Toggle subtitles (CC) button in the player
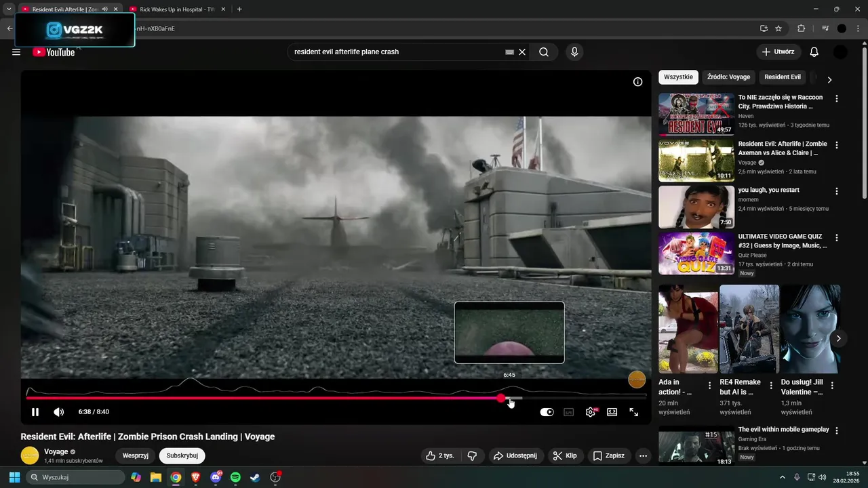868x488 pixels. (569, 412)
